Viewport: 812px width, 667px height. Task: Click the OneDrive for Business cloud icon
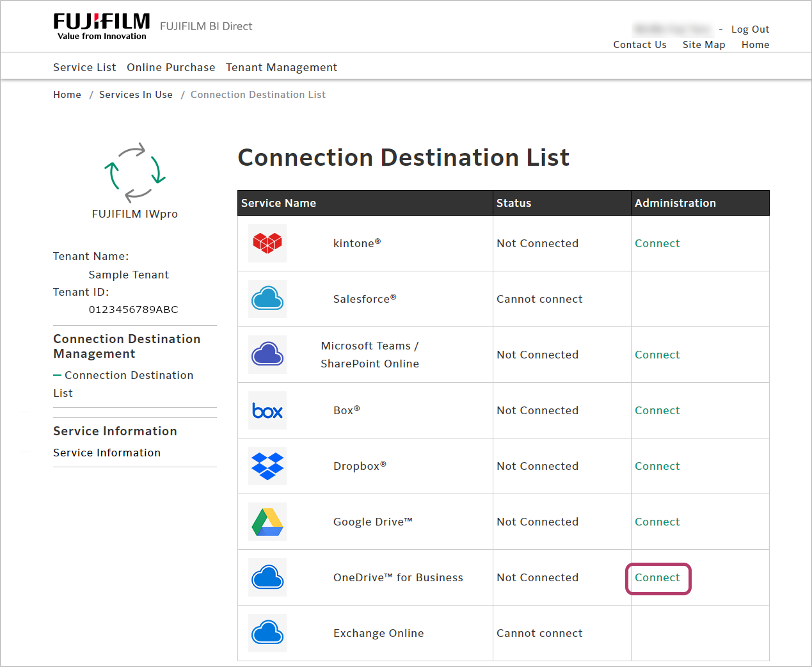tap(267, 577)
